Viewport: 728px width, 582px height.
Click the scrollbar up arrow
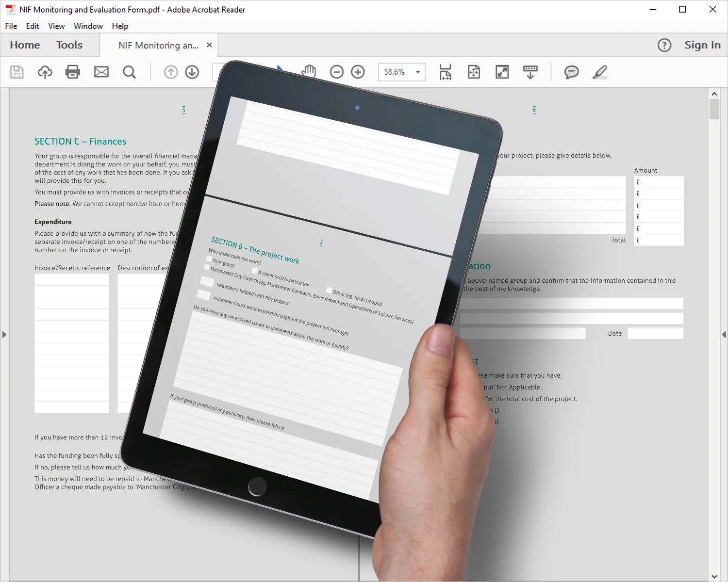click(714, 94)
